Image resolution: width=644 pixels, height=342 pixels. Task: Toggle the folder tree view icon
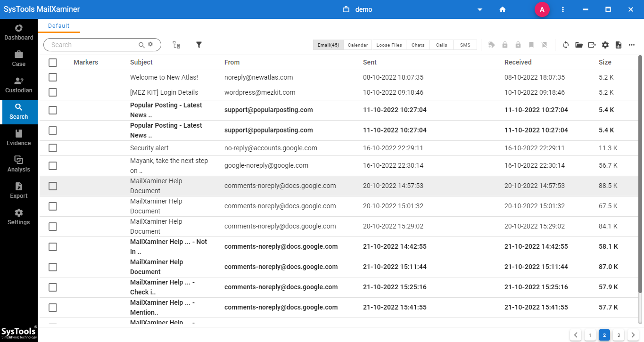(176, 45)
